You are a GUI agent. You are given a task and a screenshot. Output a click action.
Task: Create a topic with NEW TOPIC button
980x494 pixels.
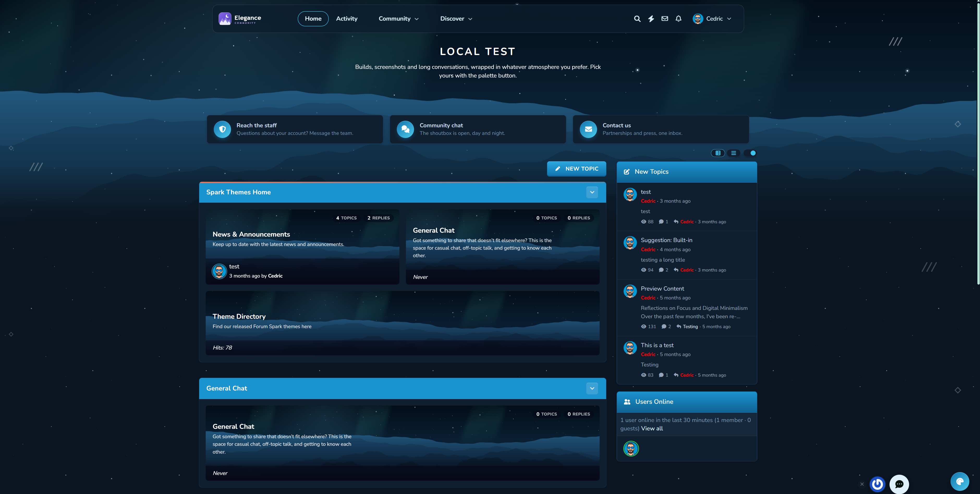[576, 168]
